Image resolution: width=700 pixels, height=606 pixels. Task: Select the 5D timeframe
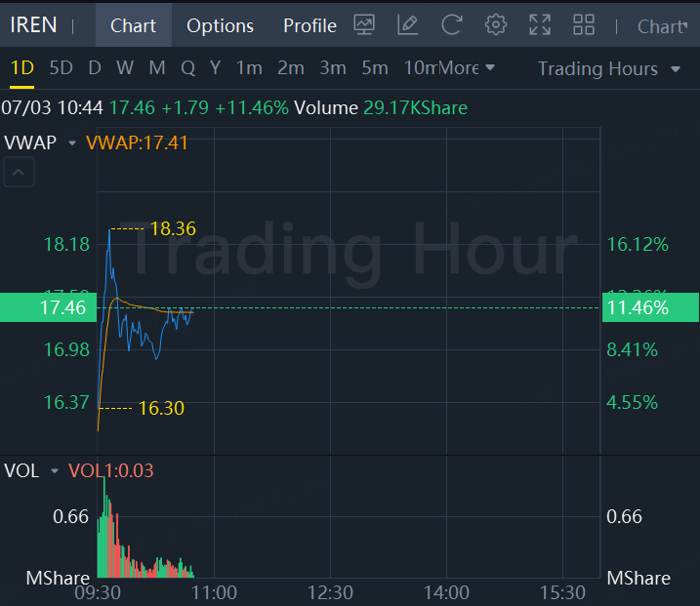61,68
